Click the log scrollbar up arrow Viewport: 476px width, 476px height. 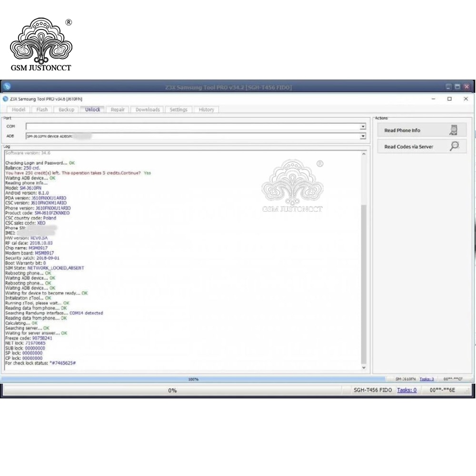(x=364, y=154)
